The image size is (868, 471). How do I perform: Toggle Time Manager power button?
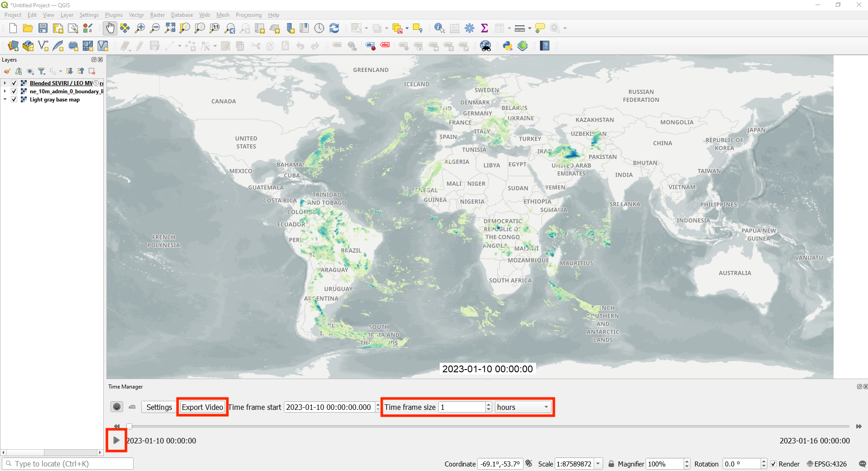pyautogui.click(x=117, y=407)
